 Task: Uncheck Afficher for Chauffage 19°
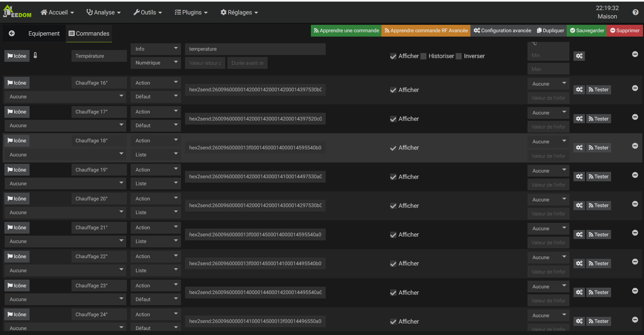[393, 177]
